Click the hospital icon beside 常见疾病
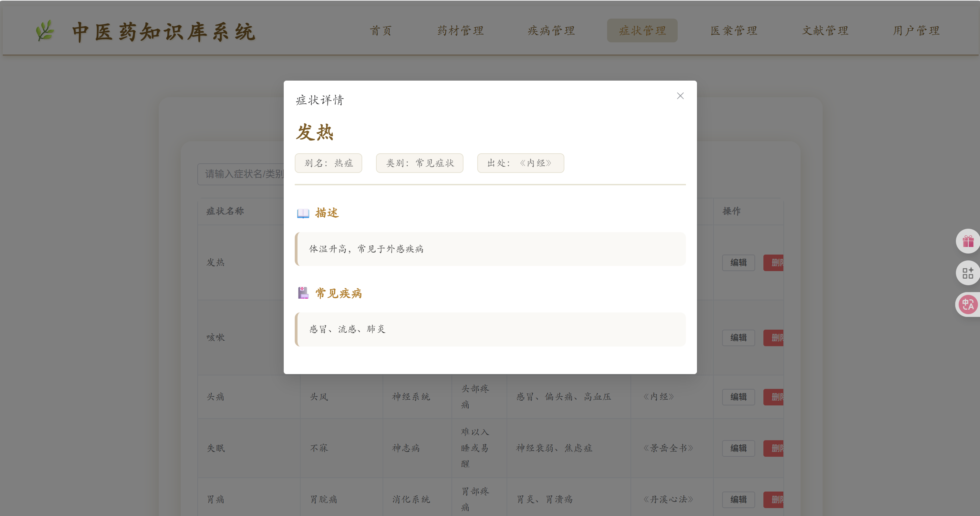The image size is (980, 516). click(x=303, y=293)
